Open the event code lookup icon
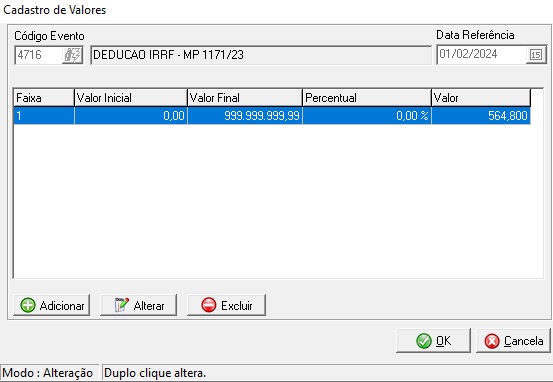This screenshot has width=553, height=382. 72,55
